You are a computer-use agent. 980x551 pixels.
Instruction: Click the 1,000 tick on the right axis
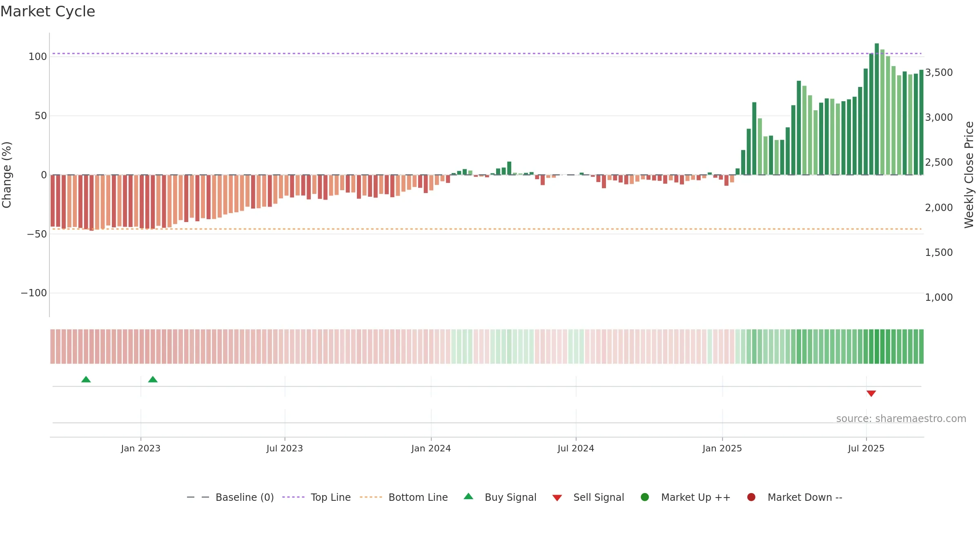click(x=939, y=298)
